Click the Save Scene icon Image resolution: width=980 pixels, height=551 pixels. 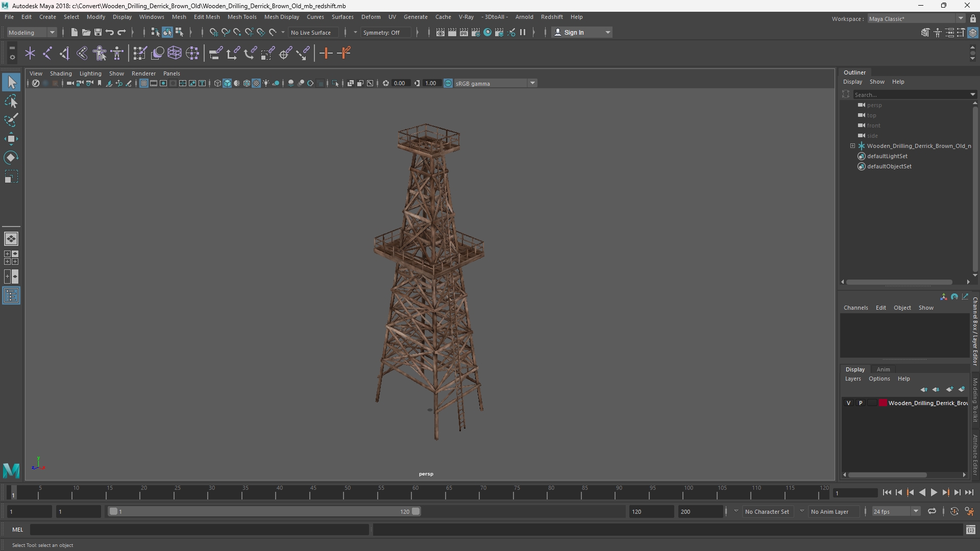[97, 32]
